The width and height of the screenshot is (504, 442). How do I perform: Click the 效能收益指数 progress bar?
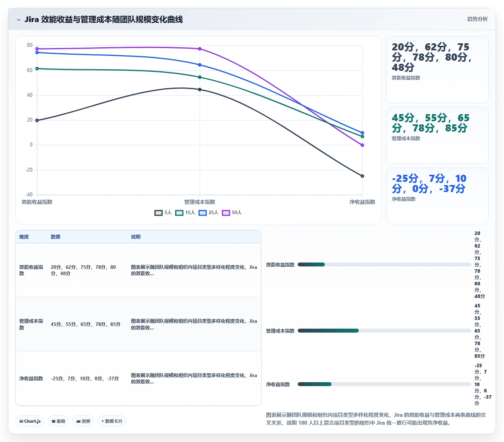(x=384, y=264)
